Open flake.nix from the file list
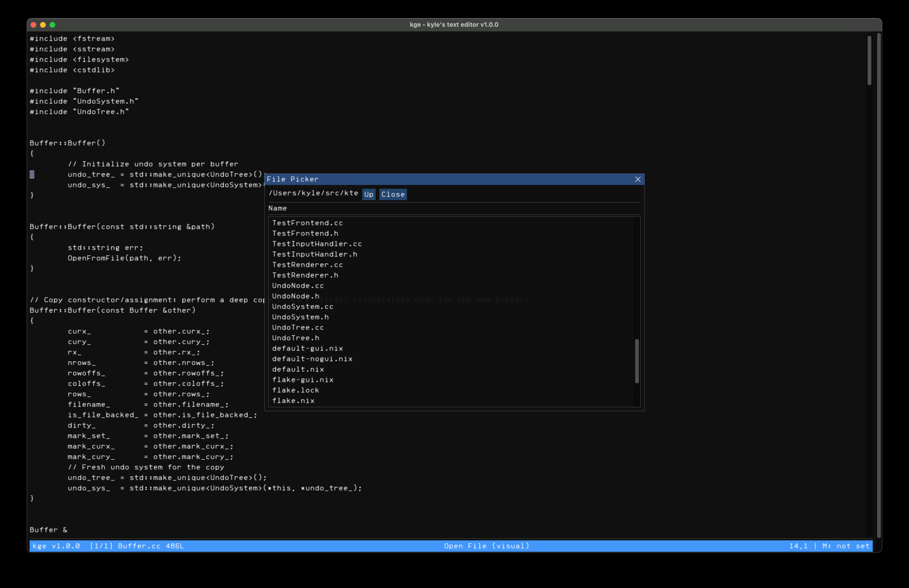The height and width of the screenshot is (588, 909). 293,400
